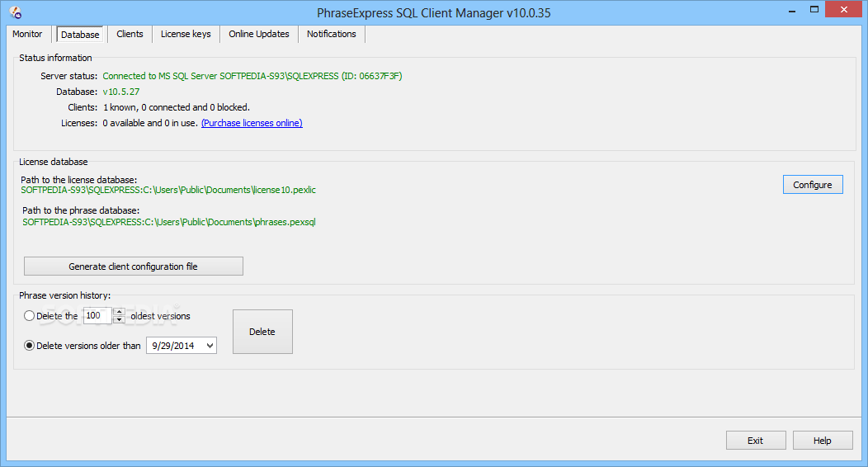
Task: Click the Configure button
Action: 813,185
